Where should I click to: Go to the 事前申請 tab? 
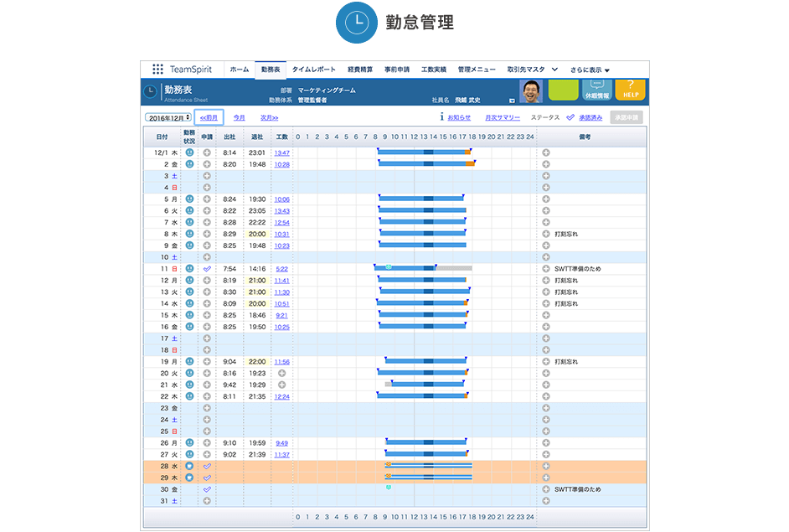(x=397, y=70)
